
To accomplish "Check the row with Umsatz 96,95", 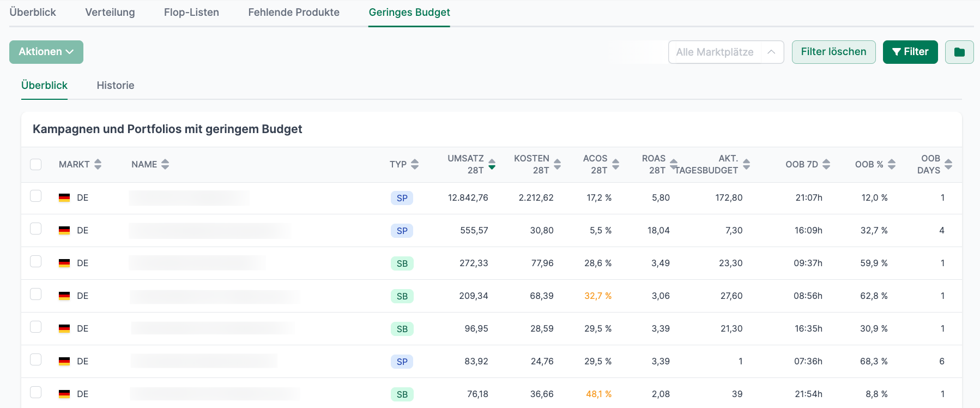I will 36,327.
